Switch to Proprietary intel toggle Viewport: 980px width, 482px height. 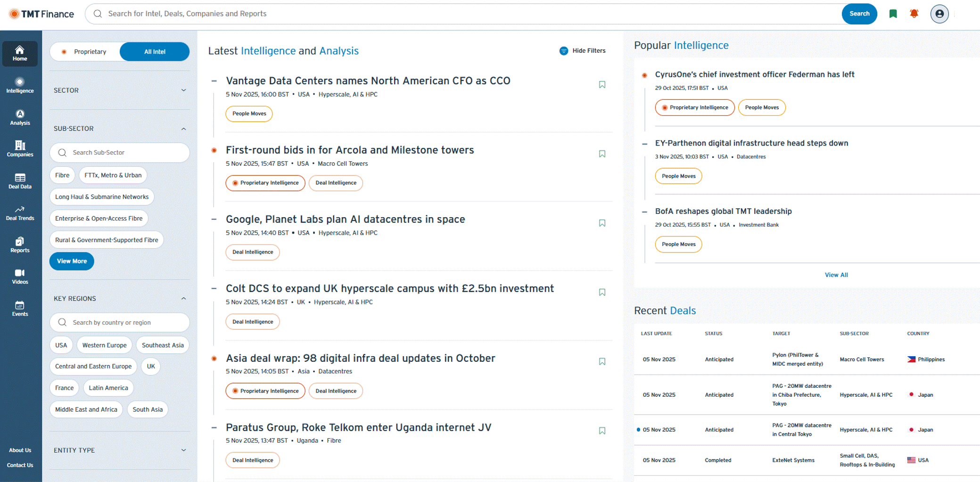(85, 52)
